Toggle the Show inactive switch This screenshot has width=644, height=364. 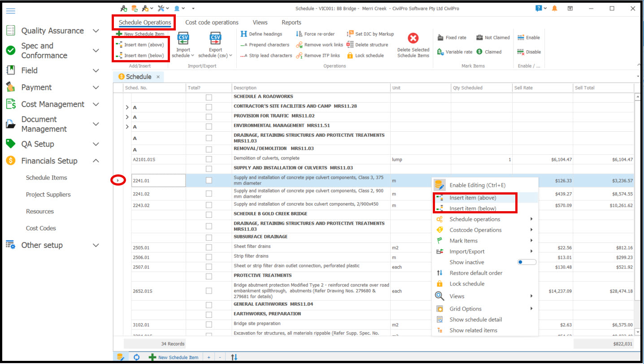pyautogui.click(x=527, y=262)
